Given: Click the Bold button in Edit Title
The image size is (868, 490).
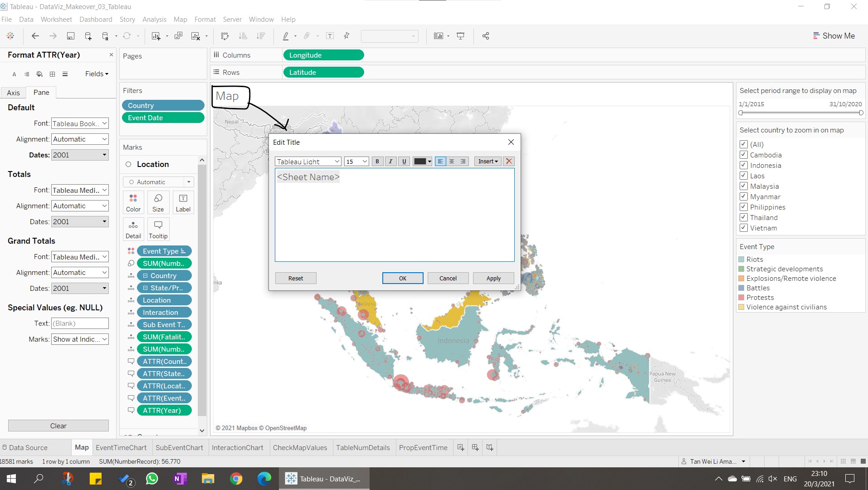Looking at the screenshot, I should pyautogui.click(x=377, y=162).
